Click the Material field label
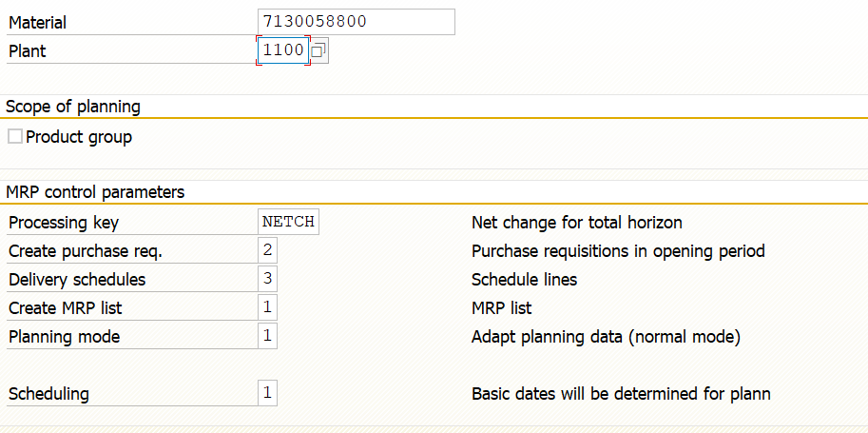This screenshot has height=433, width=868. 38,23
